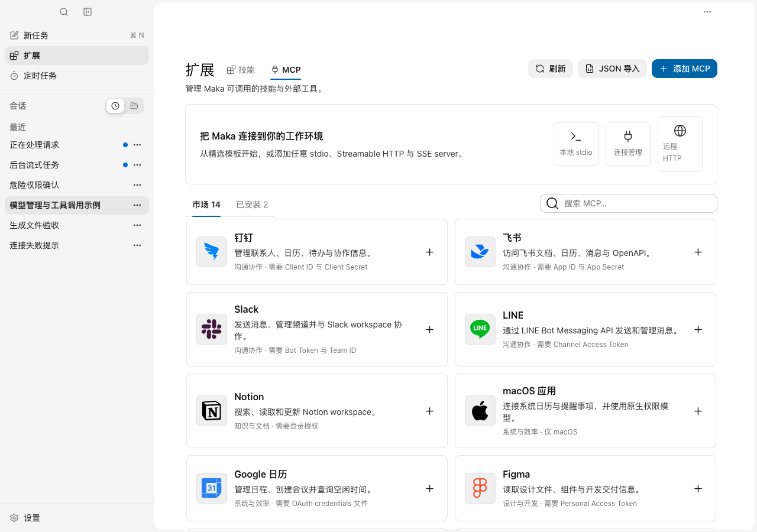Add the 飞书 MCP with plus
The height and width of the screenshot is (532, 757).
(698, 252)
